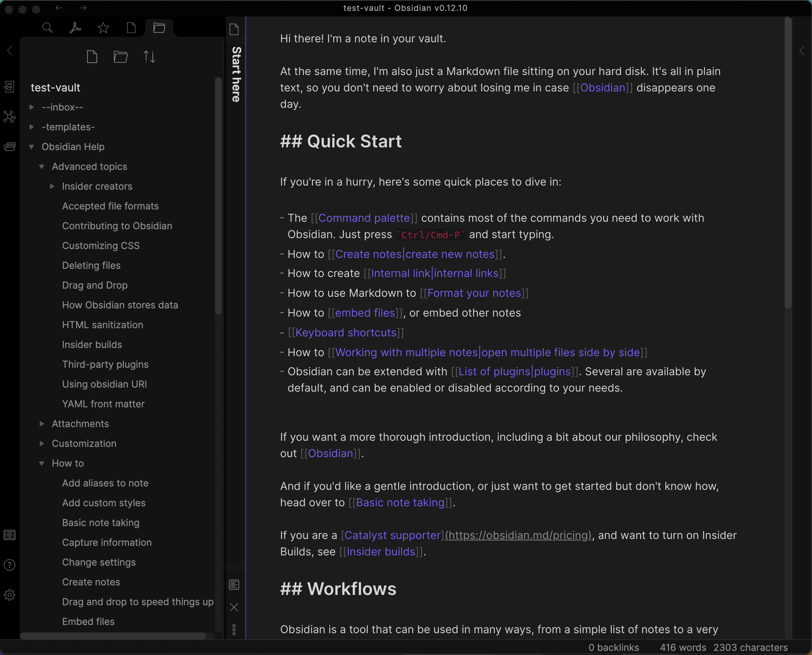Open the search icon in sidebar
This screenshot has height=655, width=812.
(x=47, y=27)
